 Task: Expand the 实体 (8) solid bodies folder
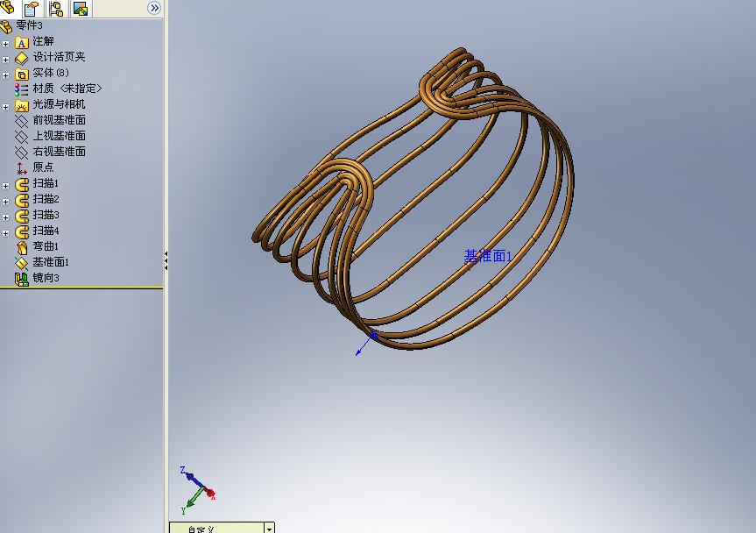point(6,75)
